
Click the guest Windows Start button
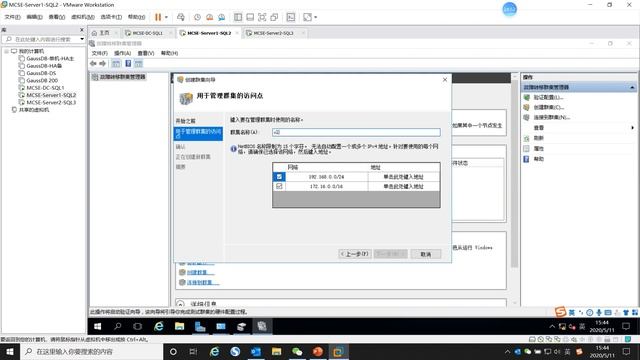click(98, 327)
